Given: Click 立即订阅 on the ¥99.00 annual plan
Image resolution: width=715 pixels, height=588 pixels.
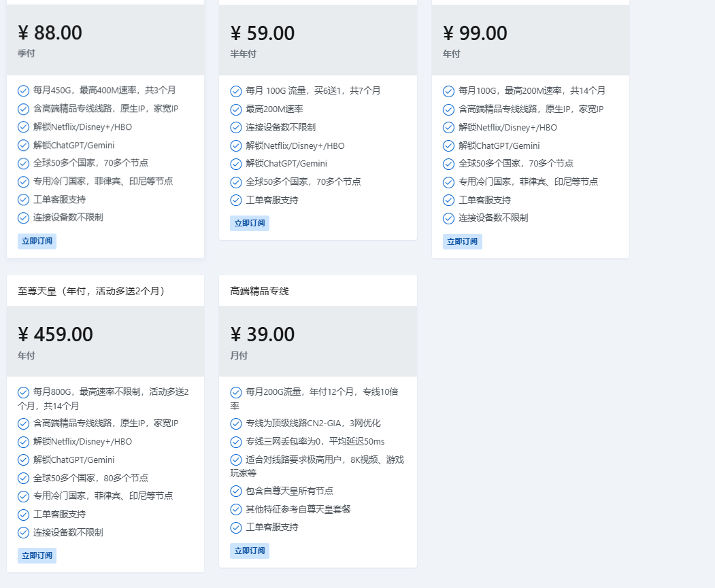Looking at the screenshot, I should tap(462, 241).
